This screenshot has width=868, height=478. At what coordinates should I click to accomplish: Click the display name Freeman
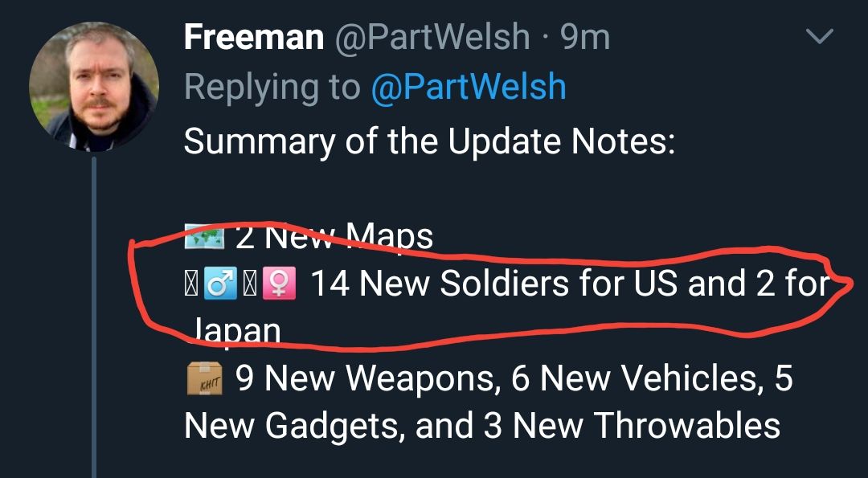click(254, 37)
